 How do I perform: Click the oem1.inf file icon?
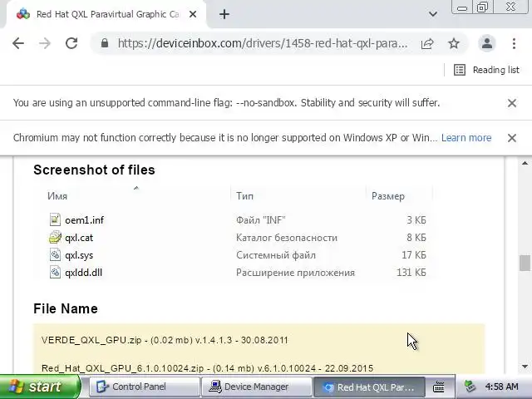[x=55, y=219]
